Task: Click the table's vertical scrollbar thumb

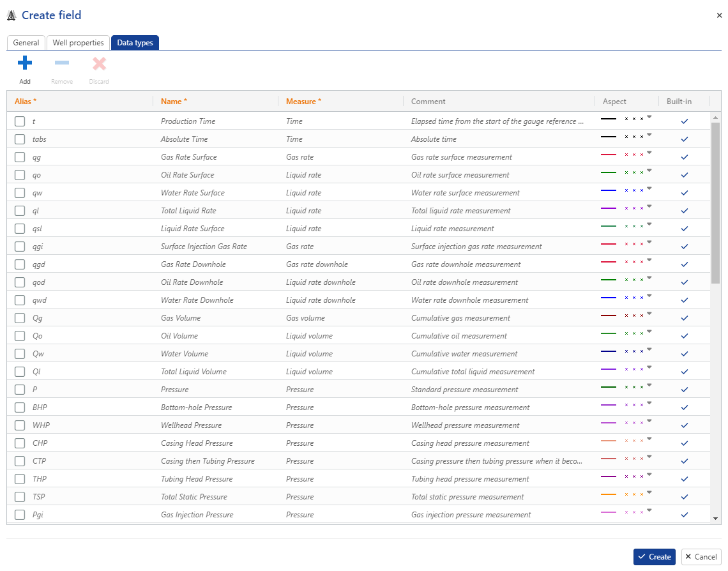Action: pyautogui.click(x=715, y=203)
